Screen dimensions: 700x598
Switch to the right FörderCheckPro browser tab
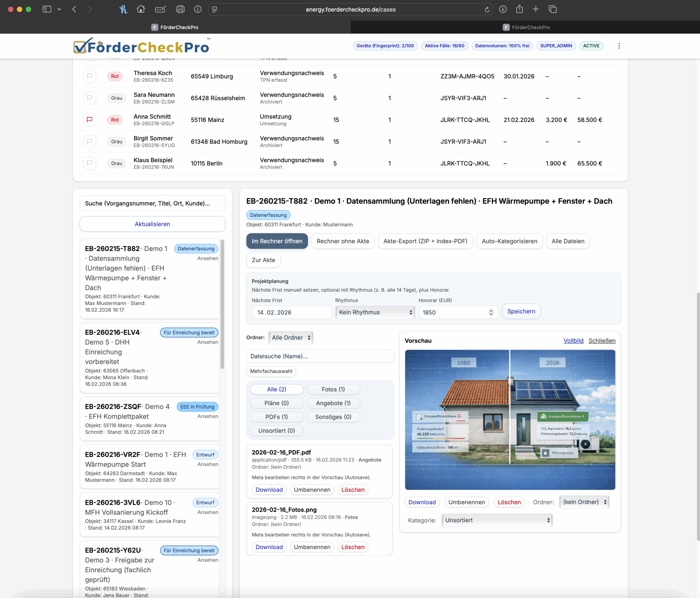point(526,27)
